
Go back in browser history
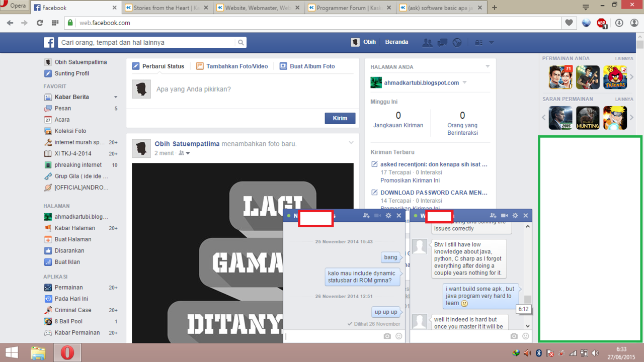(10, 23)
